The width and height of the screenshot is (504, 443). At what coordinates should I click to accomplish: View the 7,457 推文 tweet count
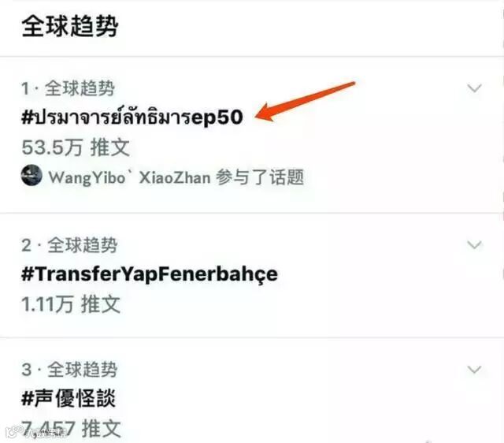tap(71, 428)
